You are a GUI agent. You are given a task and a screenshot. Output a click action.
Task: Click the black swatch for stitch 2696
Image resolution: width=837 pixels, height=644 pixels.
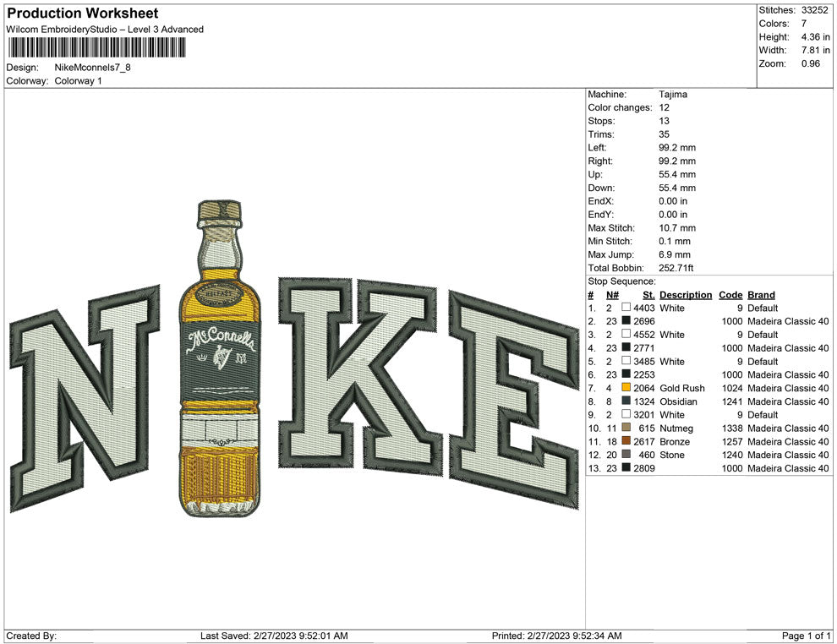(626, 320)
